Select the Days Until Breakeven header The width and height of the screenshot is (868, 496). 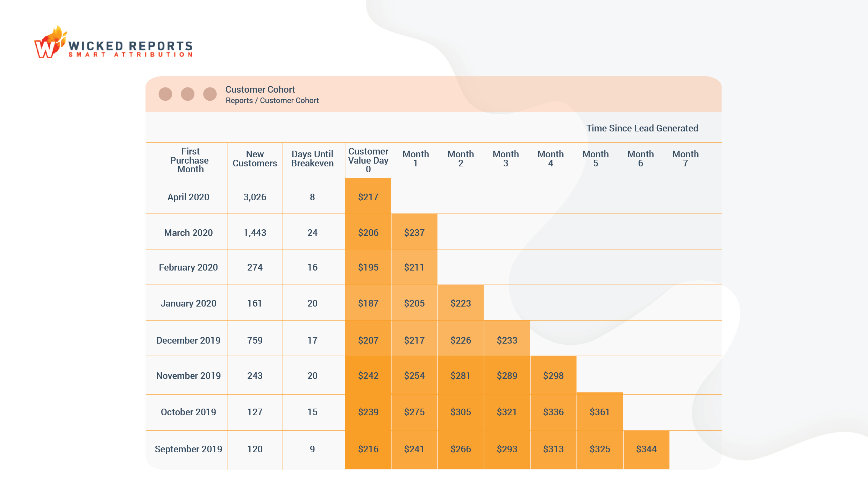point(312,159)
